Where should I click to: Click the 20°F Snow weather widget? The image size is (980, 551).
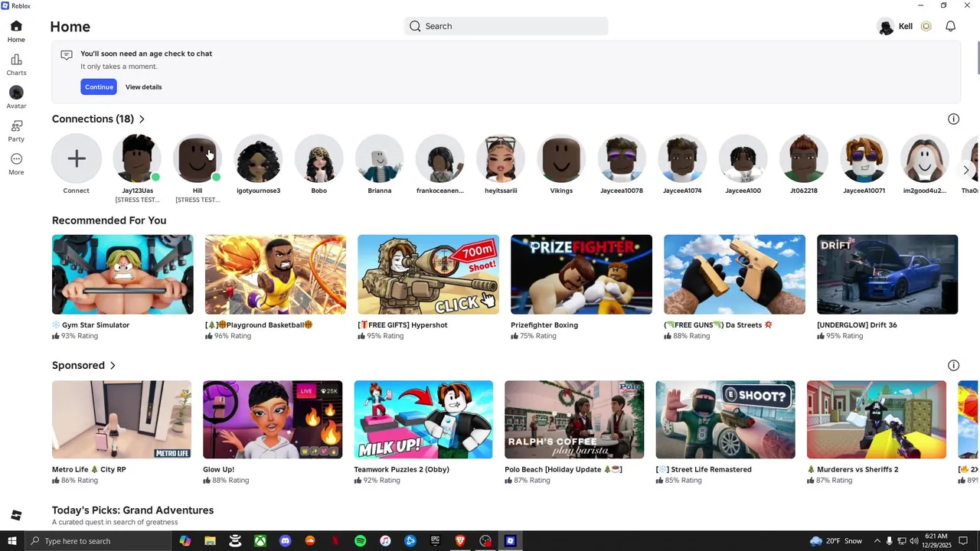coord(835,541)
